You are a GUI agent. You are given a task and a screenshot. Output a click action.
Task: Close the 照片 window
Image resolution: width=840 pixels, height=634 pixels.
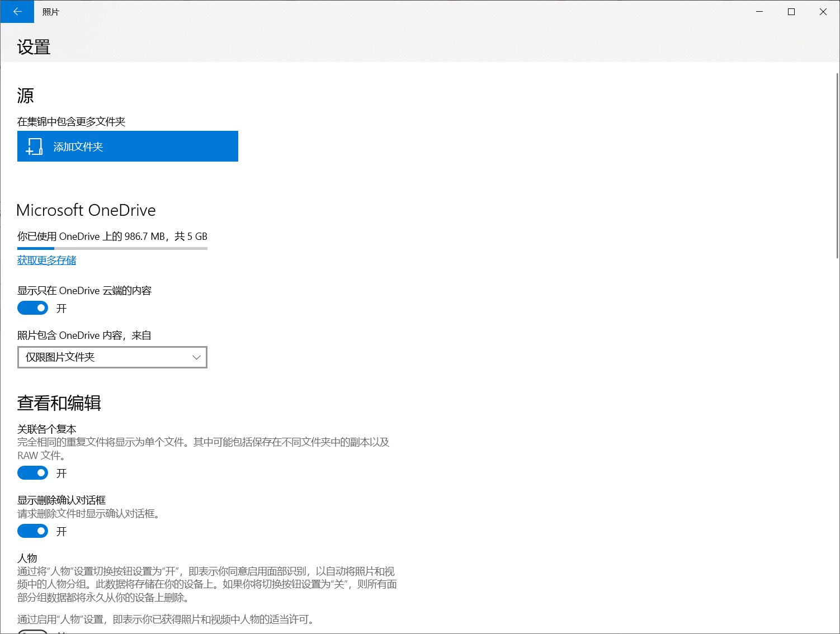(x=823, y=12)
